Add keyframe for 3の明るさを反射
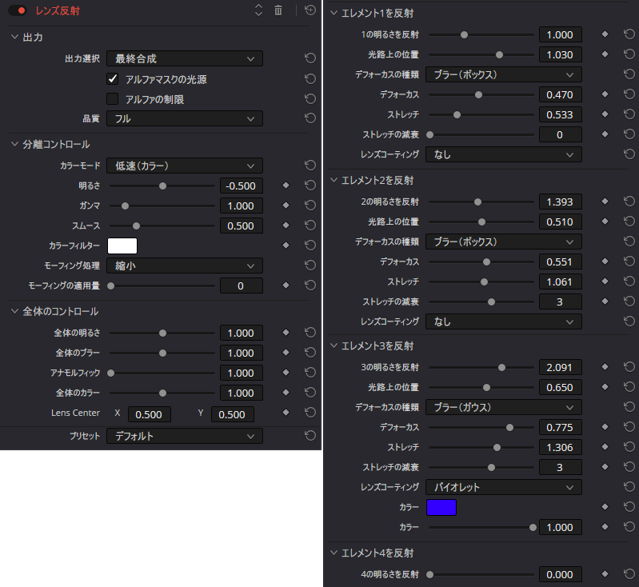Image resolution: width=639 pixels, height=587 pixels. pyautogui.click(x=605, y=367)
